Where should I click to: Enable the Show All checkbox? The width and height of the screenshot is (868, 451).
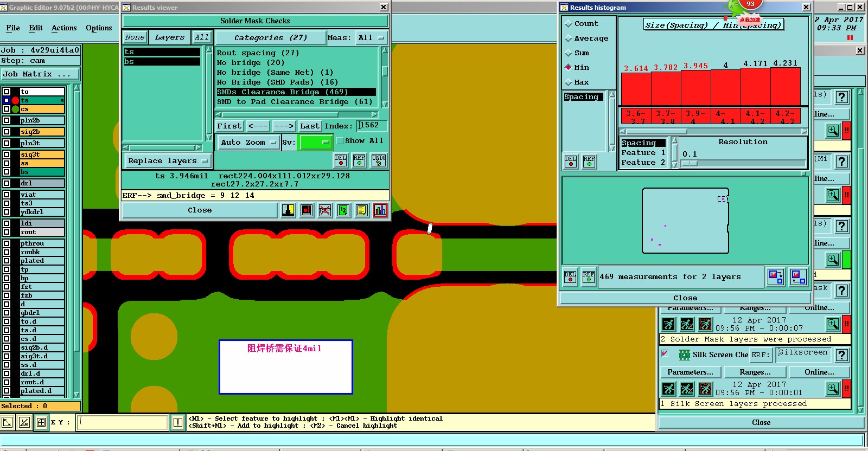pyautogui.click(x=340, y=141)
